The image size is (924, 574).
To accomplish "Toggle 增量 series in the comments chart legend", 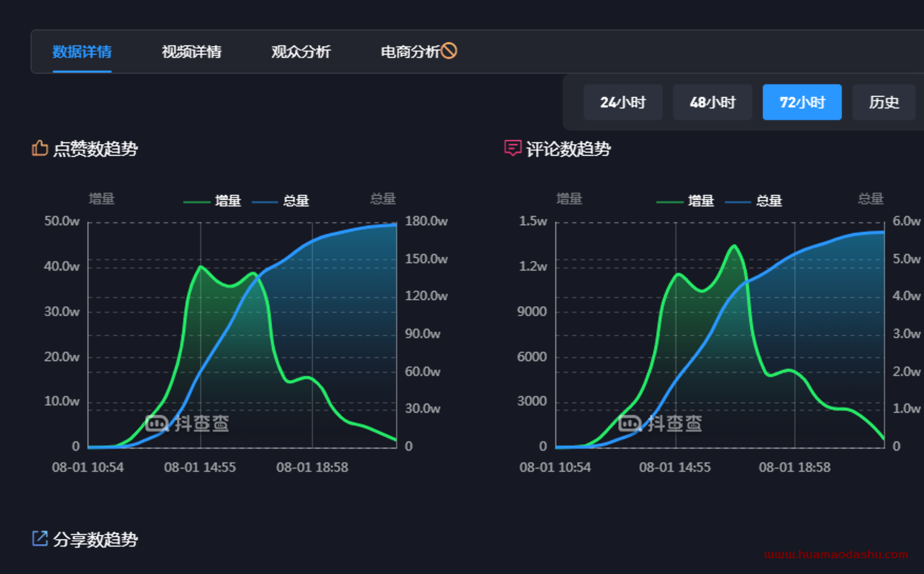I will coord(685,201).
